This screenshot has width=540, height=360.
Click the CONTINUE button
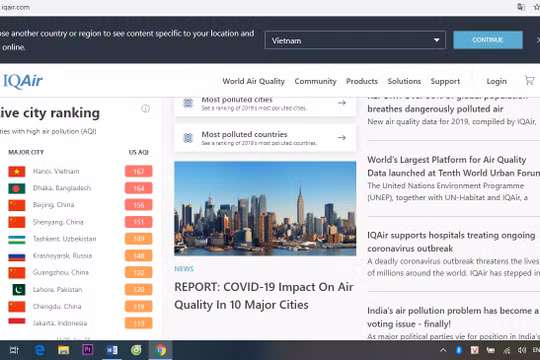488,40
